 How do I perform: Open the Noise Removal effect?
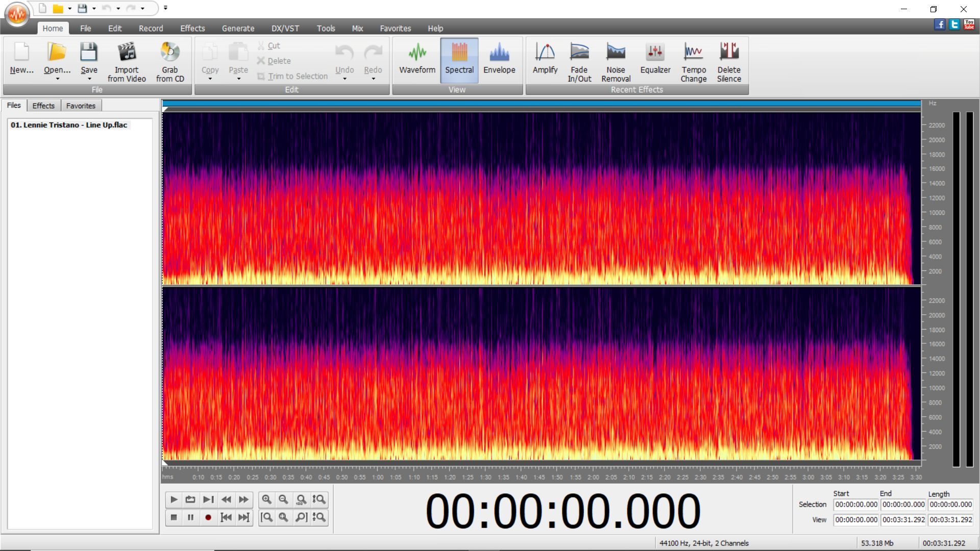(x=616, y=62)
